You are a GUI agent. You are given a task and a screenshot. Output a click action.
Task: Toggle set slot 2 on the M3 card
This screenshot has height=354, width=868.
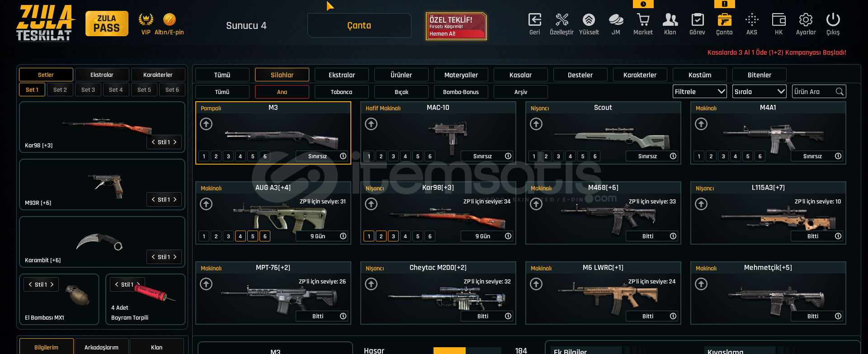216,156
